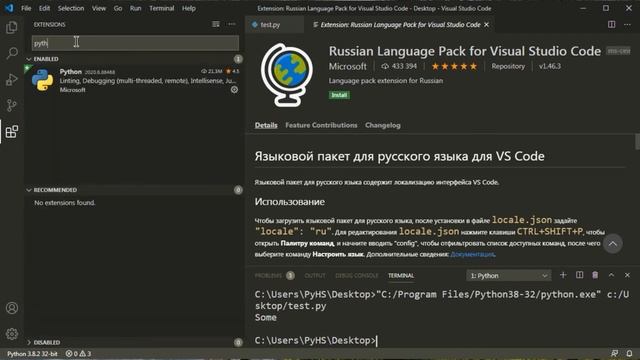Image resolution: width=640 pixels, height=360 pixels.
Task: Open the Terminal menu
Action: coord(162,8)
